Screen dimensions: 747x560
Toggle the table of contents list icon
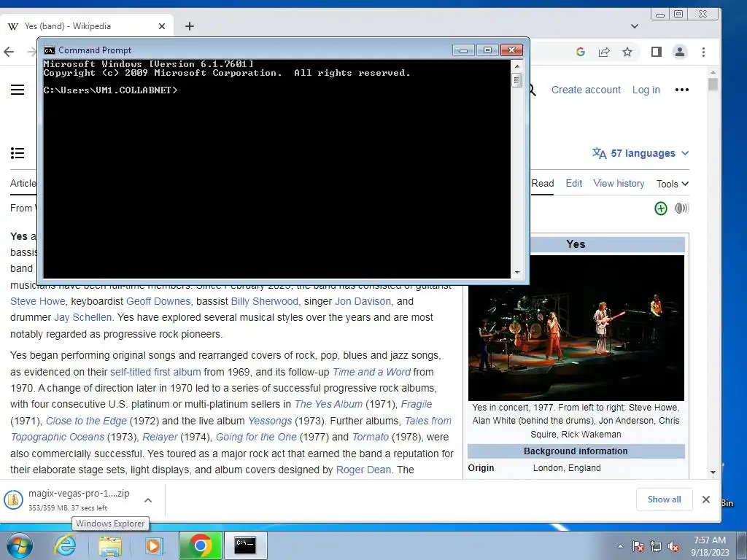(x=18, y=153)
